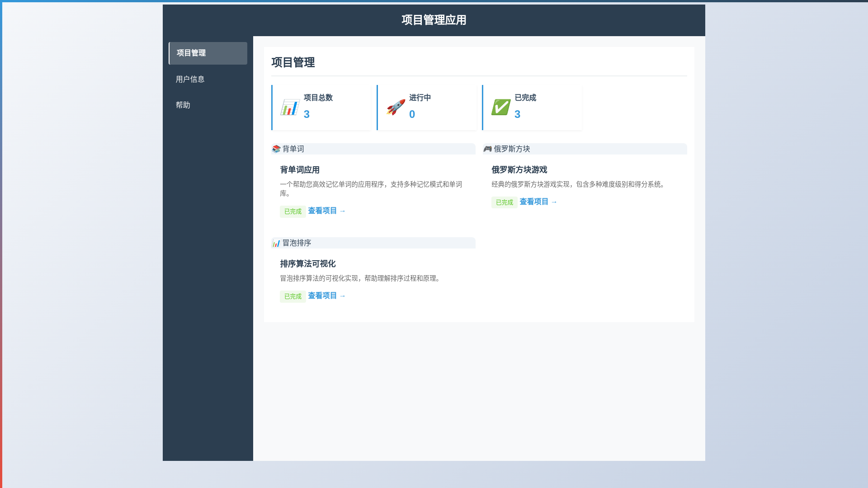Click the 已完成 badge under 背单词应用

(x=293, y=211)
